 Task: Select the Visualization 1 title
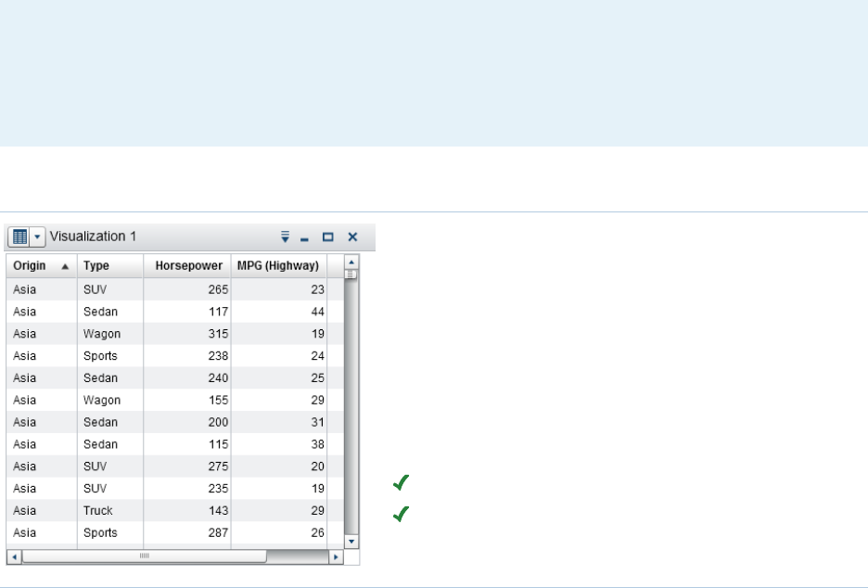(93, 236)
